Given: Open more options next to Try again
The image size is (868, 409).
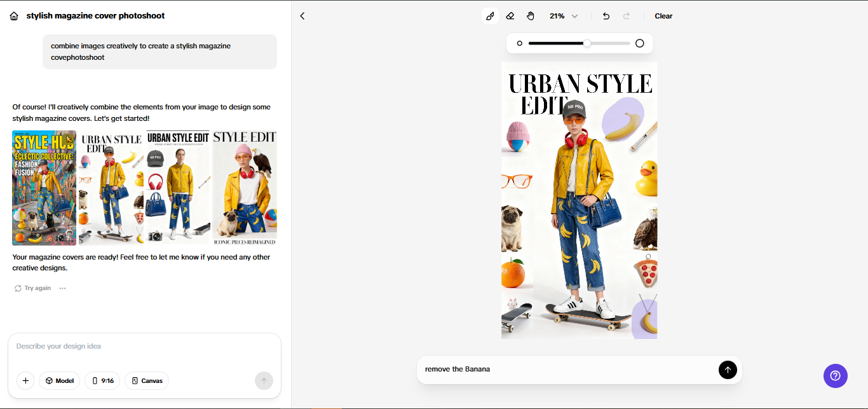Looking at the screenshot, I should 62,288.
